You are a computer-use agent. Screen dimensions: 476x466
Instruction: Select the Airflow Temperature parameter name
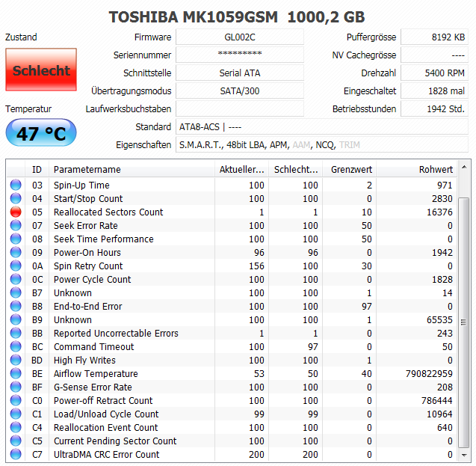click(96, 374)
